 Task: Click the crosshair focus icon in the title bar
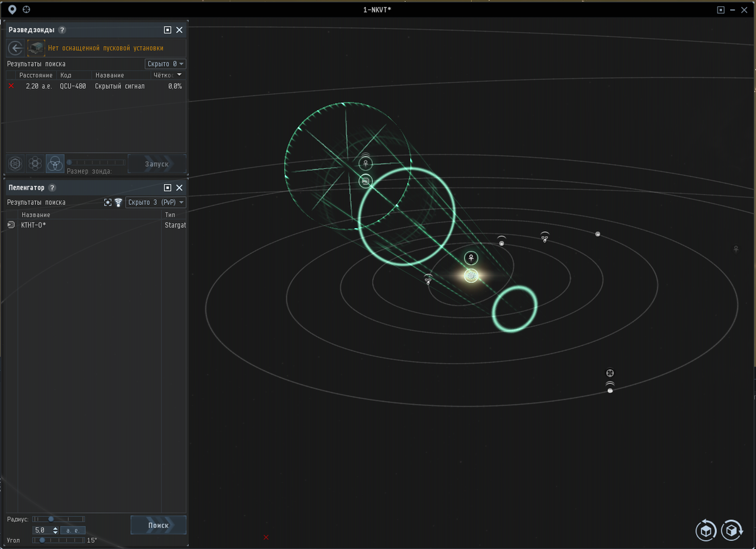point(26,9)
